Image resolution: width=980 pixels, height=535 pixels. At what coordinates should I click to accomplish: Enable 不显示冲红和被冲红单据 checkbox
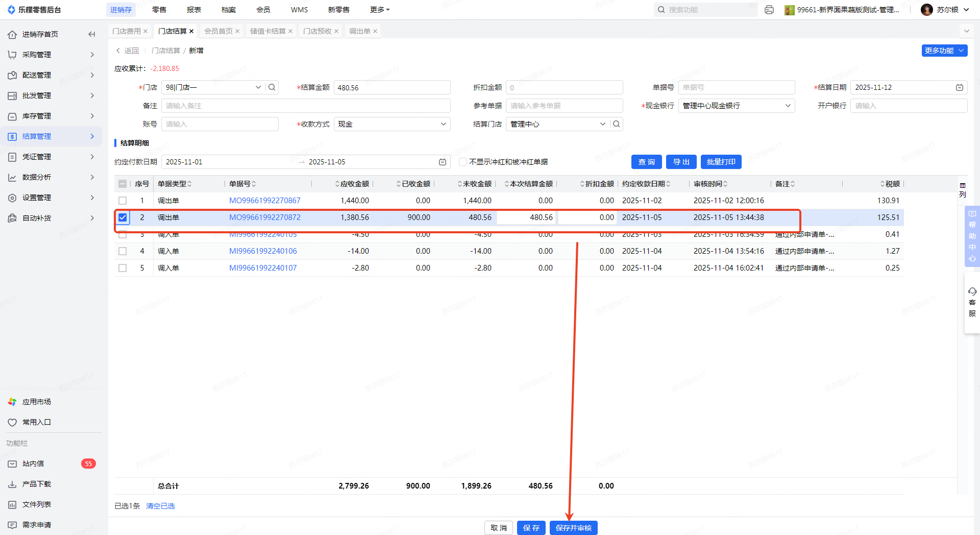(x=463, y=162)
